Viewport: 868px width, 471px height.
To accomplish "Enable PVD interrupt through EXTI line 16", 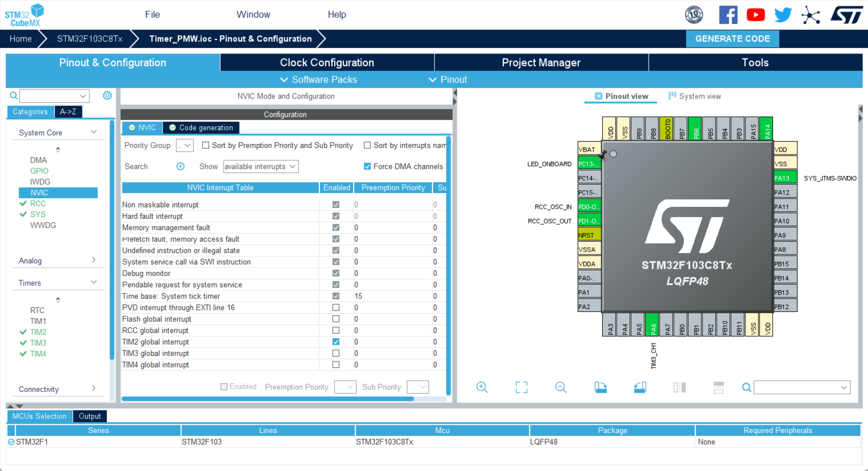I will pyautogui.click(x=336, y=307).
